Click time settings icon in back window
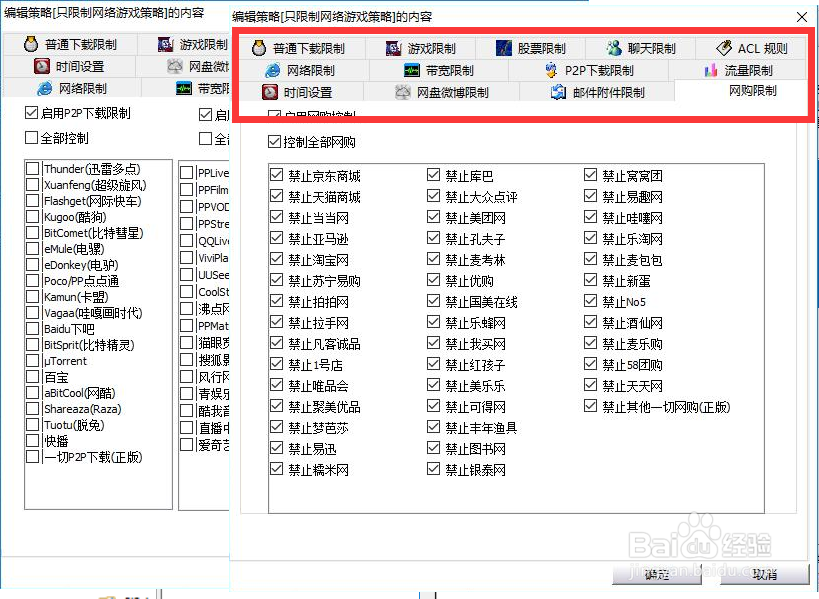The height and width of the screenshot is (599, 819). coord(42,66)
